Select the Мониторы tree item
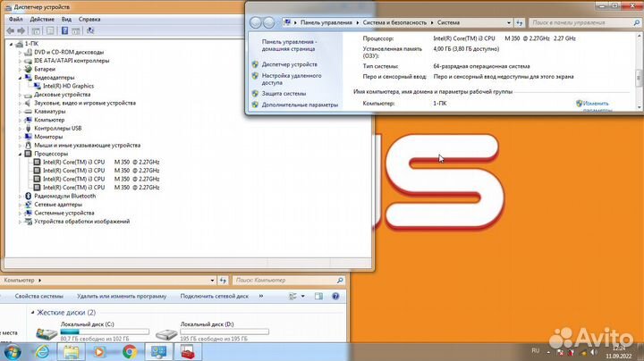 click(48, 137)
